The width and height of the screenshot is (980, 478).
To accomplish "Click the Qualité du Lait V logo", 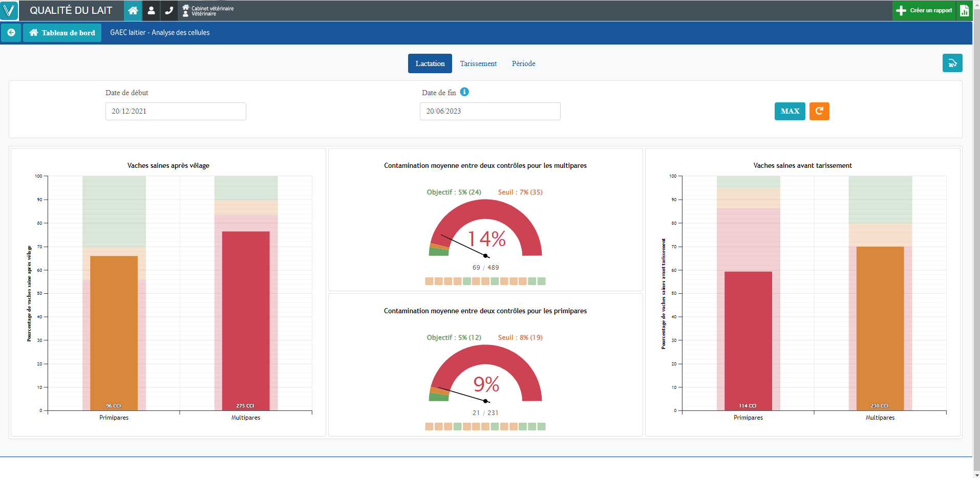I will [10, 10].
